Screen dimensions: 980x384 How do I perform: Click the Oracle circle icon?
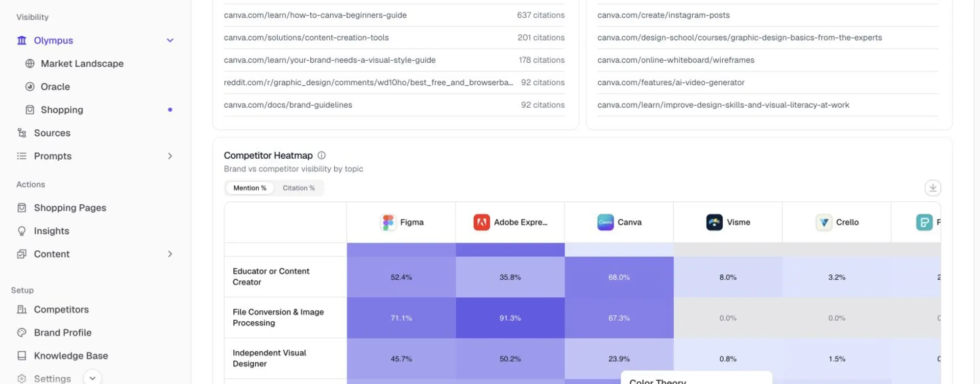point(30,86)
